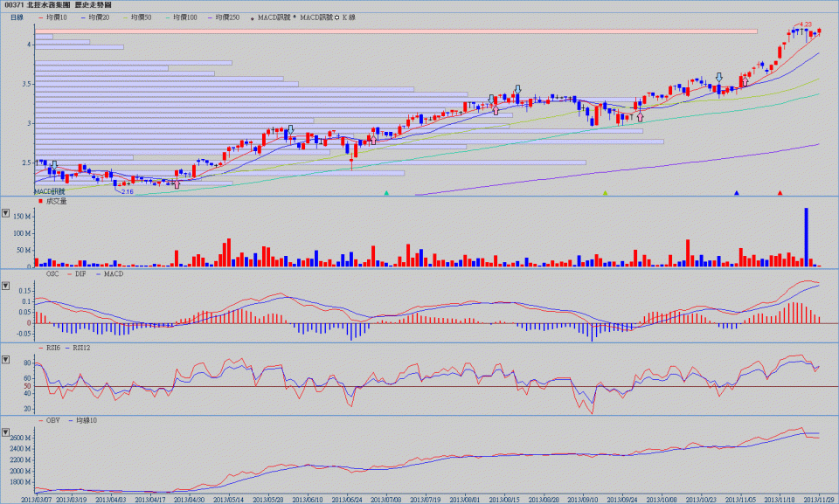Open the MACD panel dropdown arrow
Image resolution: width=839 pixels, height=504 pixels.
click(x=8, y=287)
